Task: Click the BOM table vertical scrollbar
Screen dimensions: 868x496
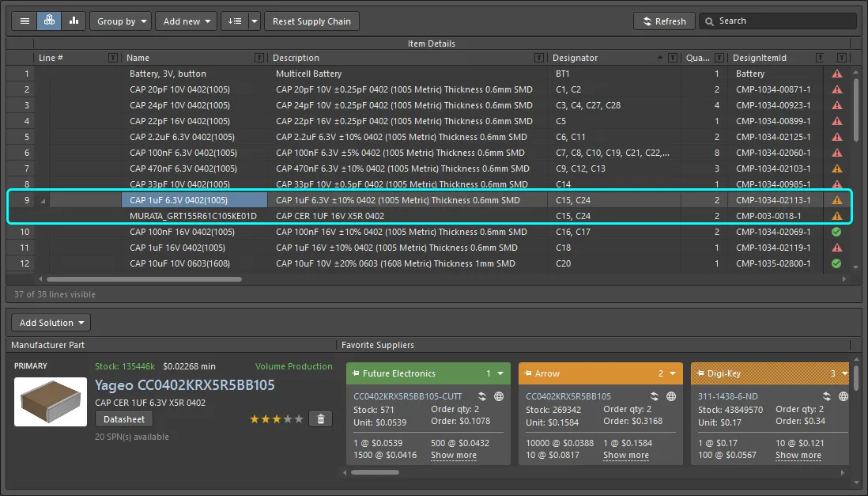Action: 856,109
